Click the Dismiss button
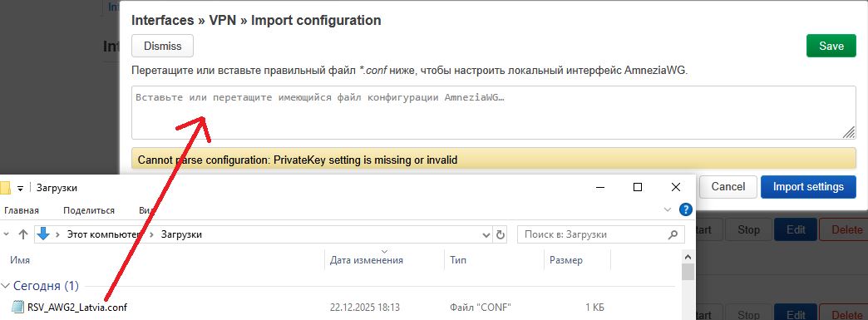Image resolution: width=868 pixels, height=320 pixels. pos(163,46)
